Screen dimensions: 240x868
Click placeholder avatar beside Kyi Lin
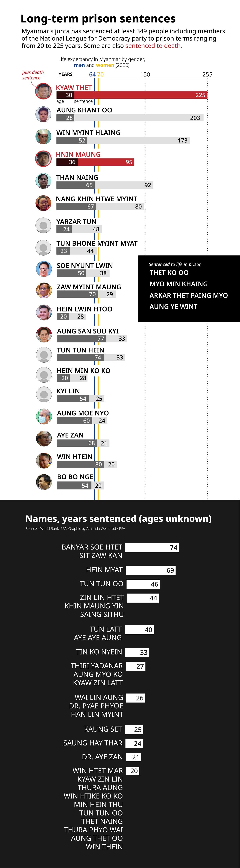click(44, 395)
